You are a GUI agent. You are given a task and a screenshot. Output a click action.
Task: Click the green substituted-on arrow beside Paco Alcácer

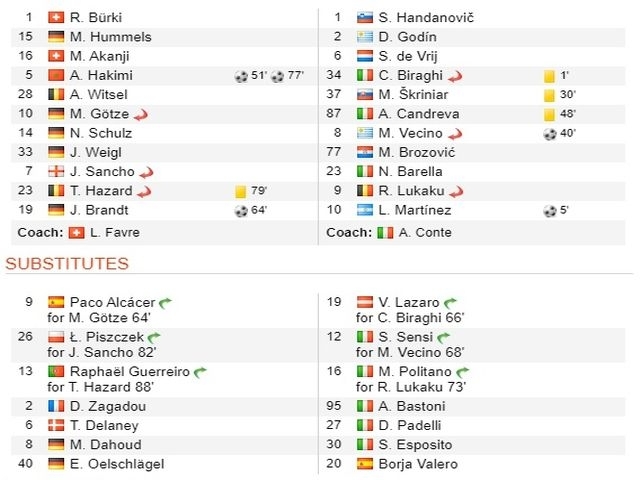tap(165, 302)
